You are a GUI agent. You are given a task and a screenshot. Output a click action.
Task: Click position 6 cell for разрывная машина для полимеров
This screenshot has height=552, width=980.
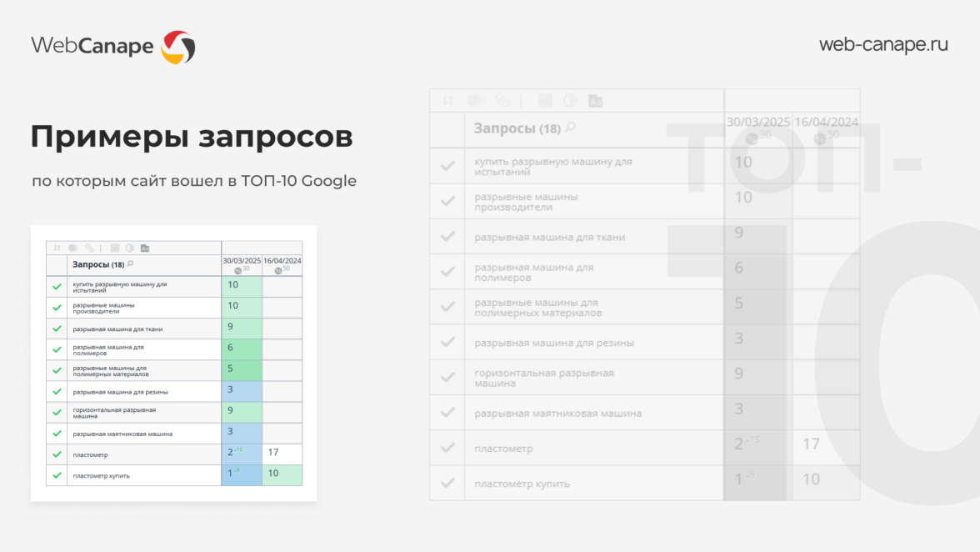pos(242,349)
